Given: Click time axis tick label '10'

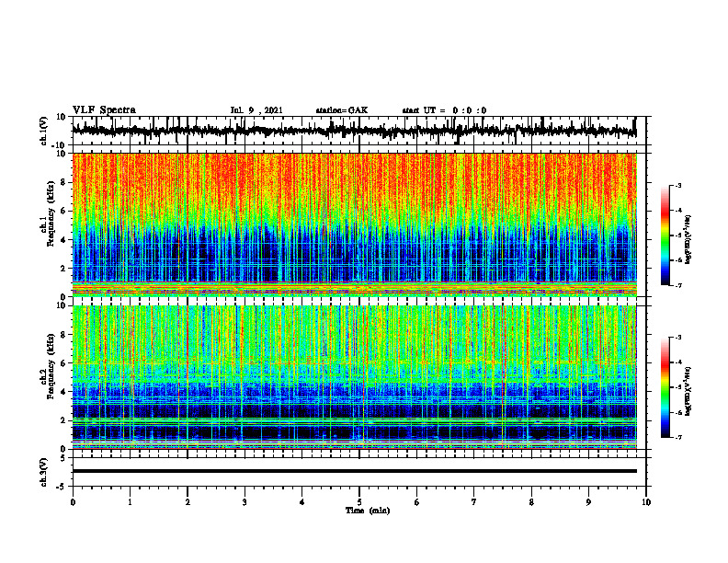Looking at the screenshot, I should 646,502.
